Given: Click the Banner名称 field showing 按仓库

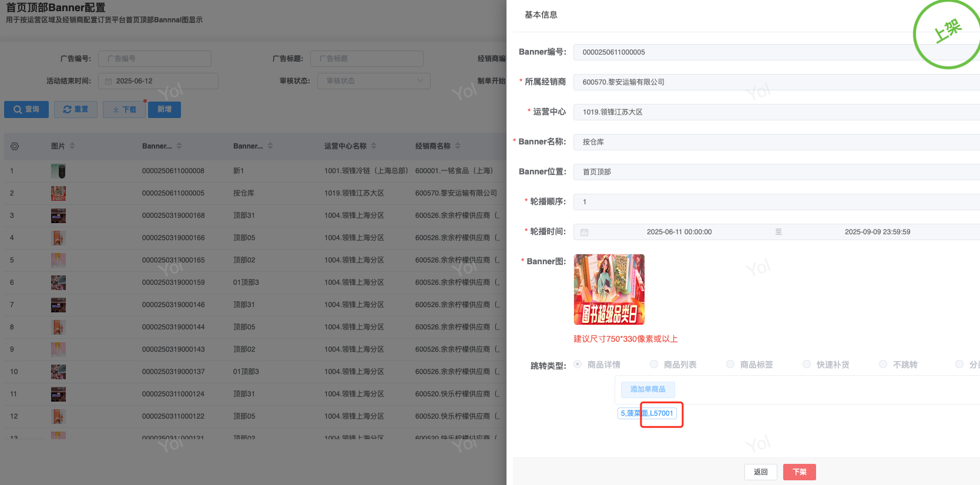Looking at the screenshot, I should tap(777, 142).
